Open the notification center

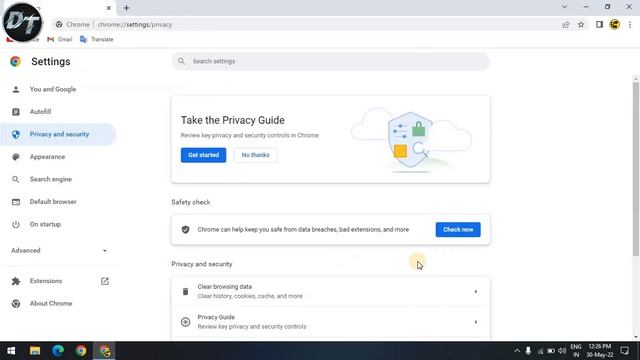coord(624,351)
